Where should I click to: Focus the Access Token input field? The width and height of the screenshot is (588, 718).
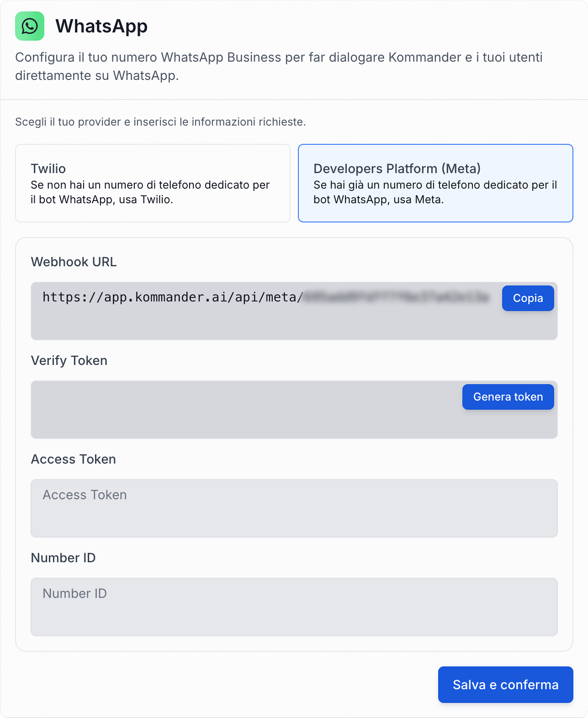point(294,508)
